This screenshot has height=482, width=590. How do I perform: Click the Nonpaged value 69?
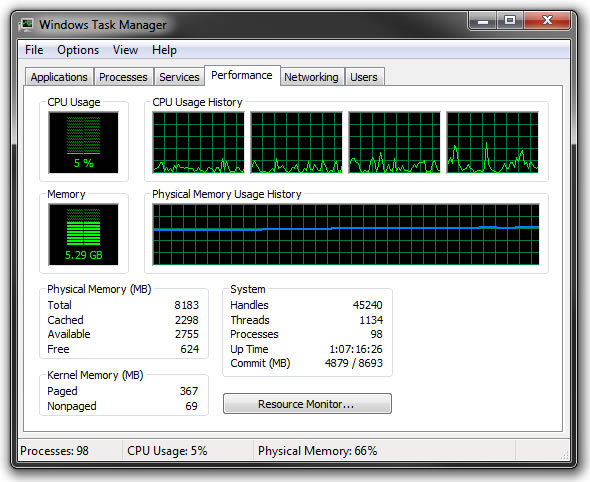[x=191, y=406]
